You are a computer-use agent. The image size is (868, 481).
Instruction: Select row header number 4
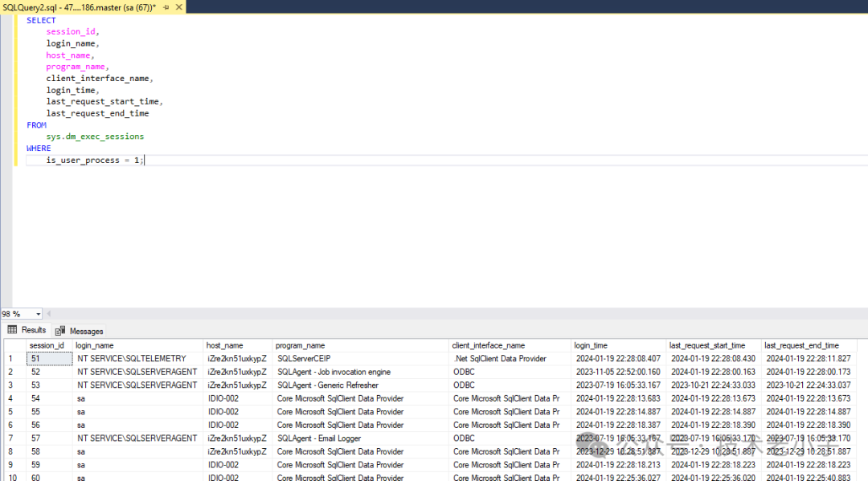15,398
